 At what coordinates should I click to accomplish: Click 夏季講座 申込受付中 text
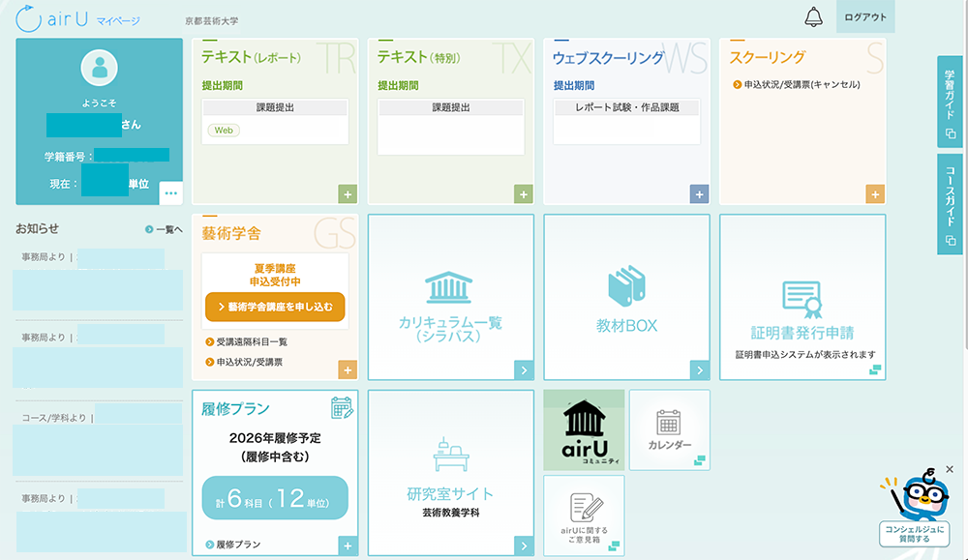click(x=275, y=275)
